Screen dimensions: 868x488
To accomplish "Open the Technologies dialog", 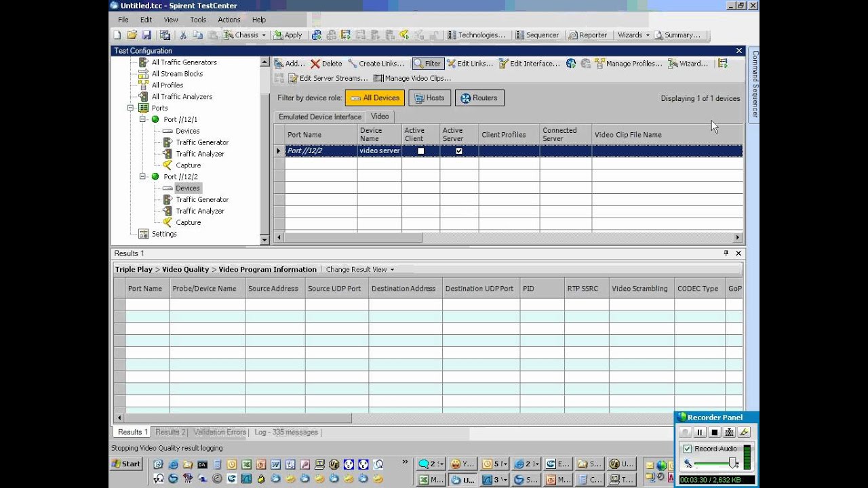I will 476,35.
